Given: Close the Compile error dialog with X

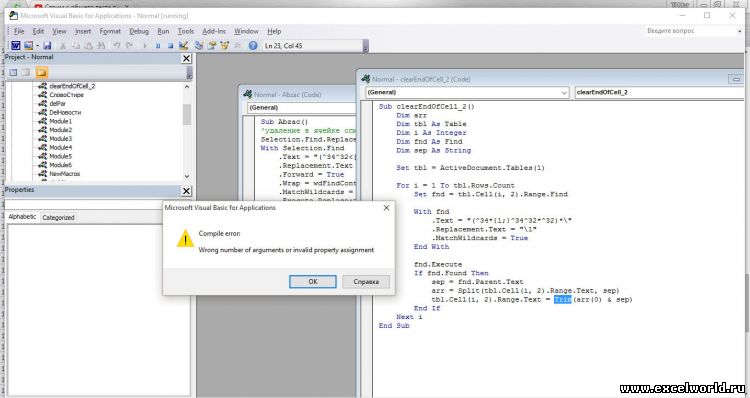Looking at the screenshot, I should click(x=386, y=208).
